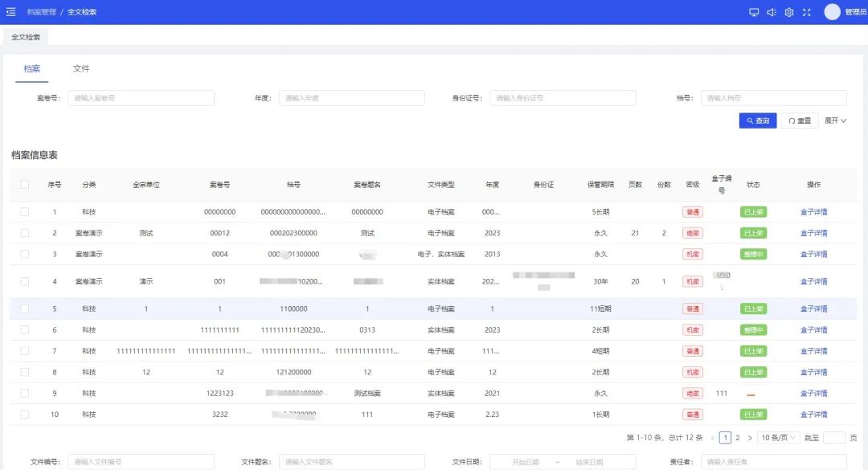Click cell 000202300000 in row 2
The image size is (868, 470).
293,233
